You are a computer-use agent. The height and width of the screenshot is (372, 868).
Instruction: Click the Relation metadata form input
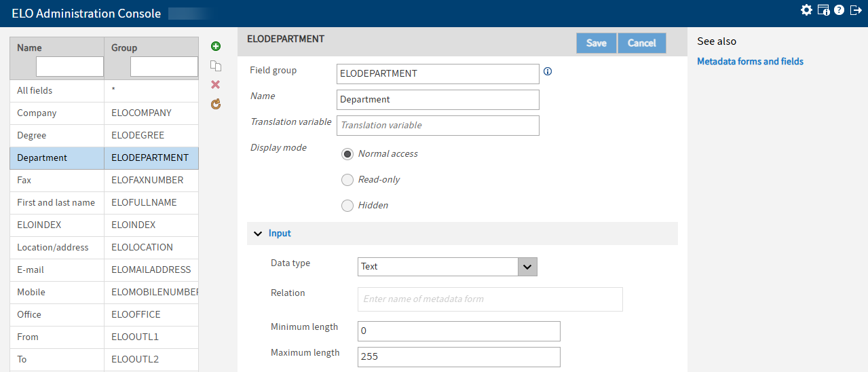(490, 299)
